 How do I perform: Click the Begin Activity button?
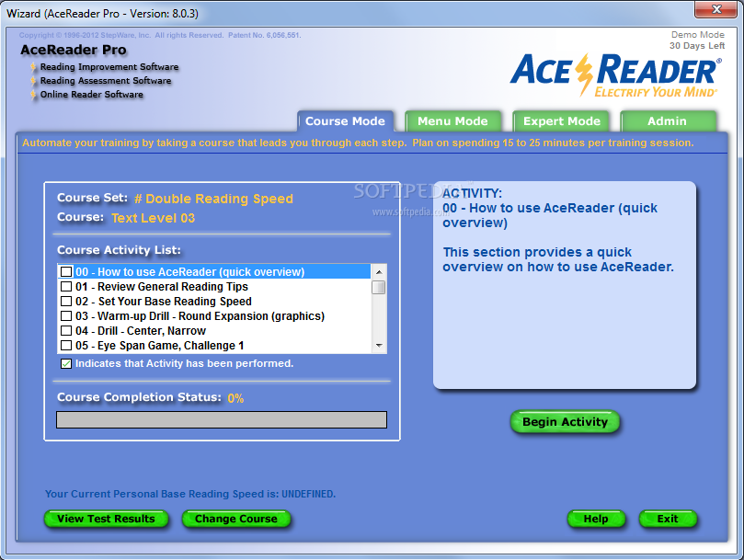point(565,421)
